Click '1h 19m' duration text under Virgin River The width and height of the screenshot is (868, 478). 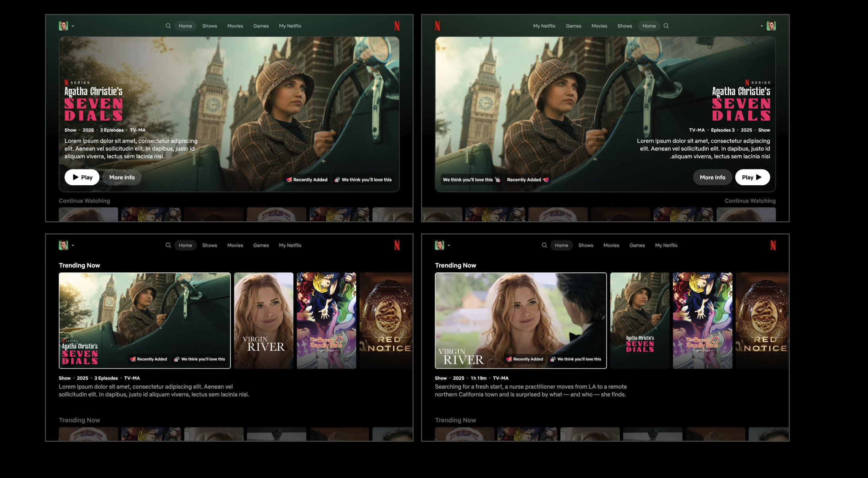(x=479, y=378)
